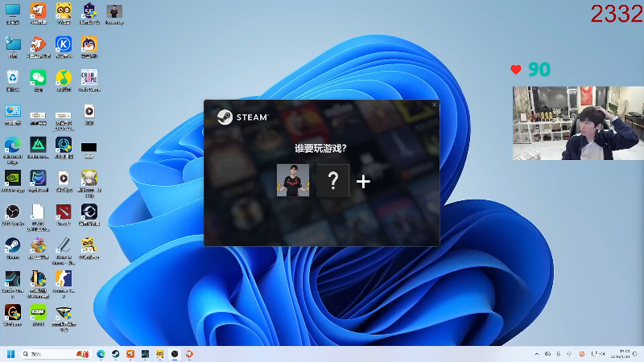Open the black circle taskbar app

tap(175, 354)
